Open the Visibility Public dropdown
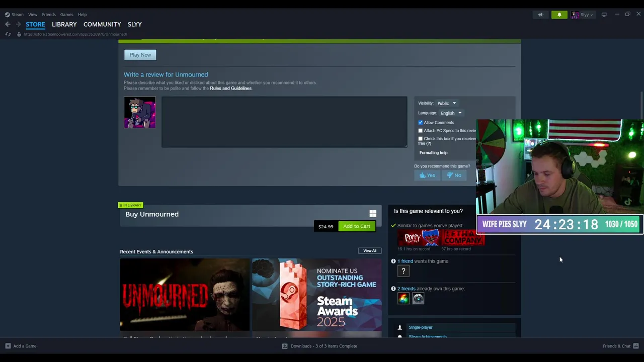 pos(446,103)
